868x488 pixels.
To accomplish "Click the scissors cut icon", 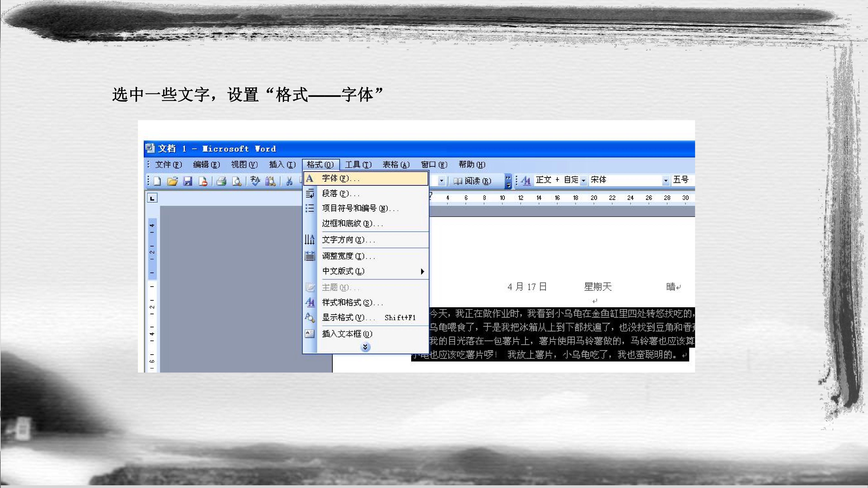I will (x=289, y=181).
